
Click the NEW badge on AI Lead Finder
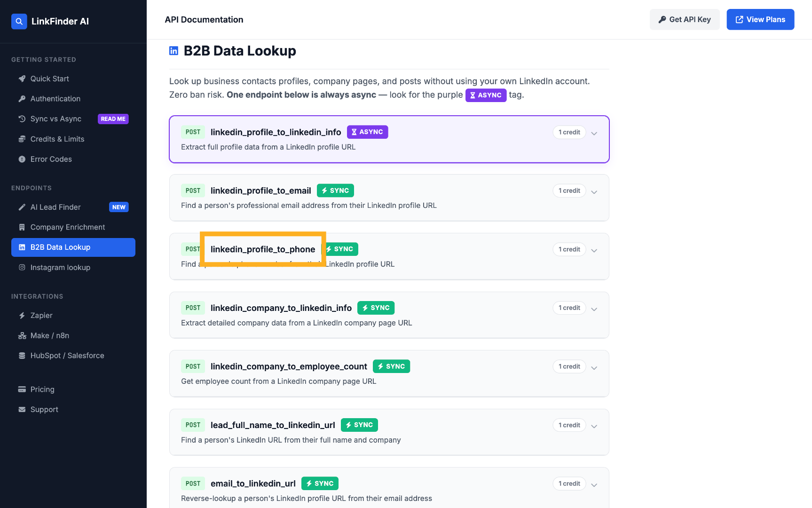[119, 207]
